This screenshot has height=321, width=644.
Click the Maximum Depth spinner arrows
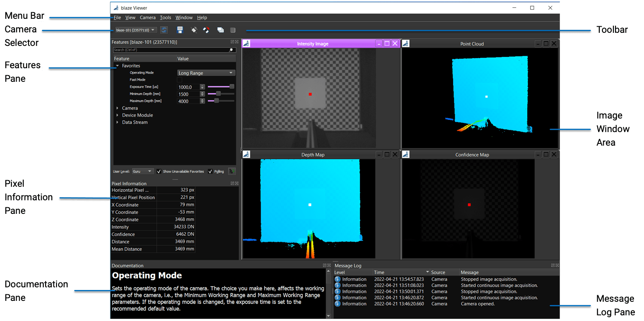click(202, 101)
